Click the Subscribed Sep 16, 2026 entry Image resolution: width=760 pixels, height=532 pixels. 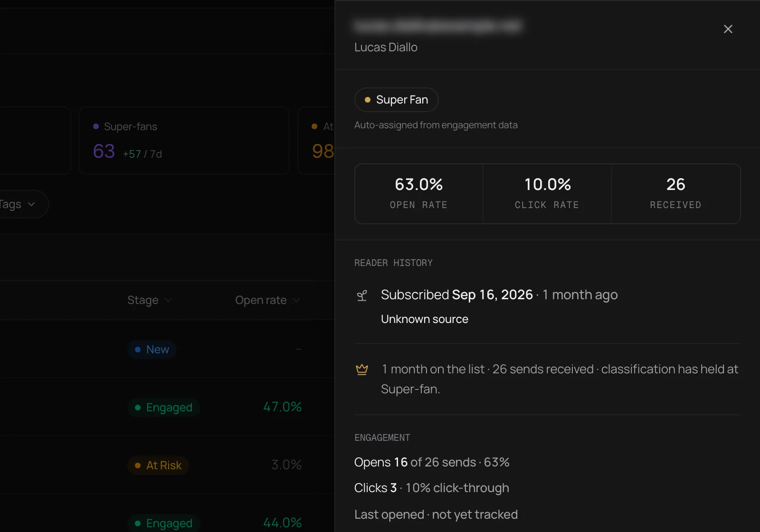pos(499,295)
